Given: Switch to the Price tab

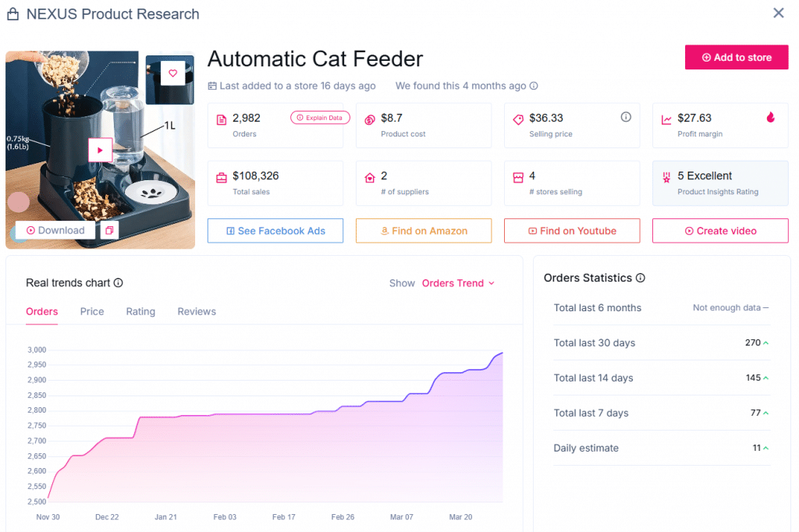Looking at the screenshot, I should (91, 311).
